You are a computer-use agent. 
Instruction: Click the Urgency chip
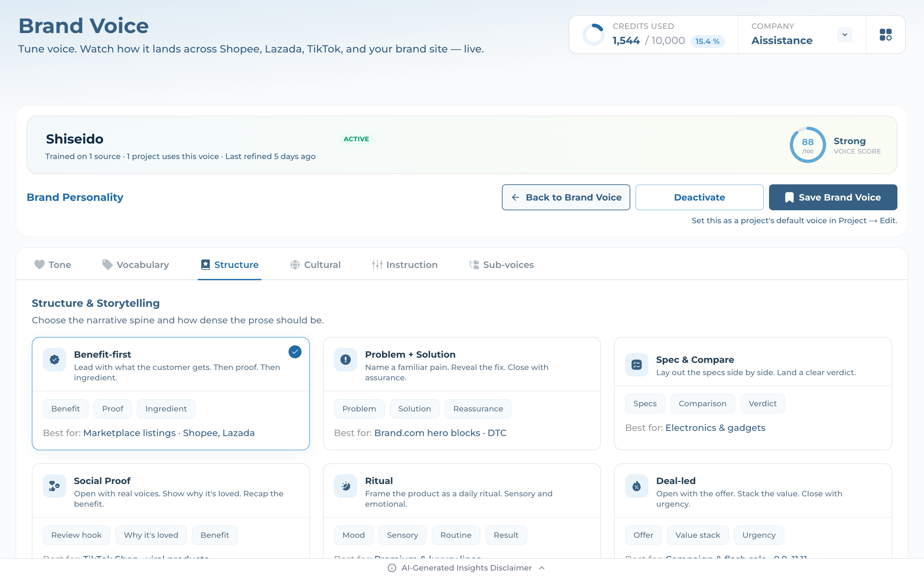[x=759, y=535]
